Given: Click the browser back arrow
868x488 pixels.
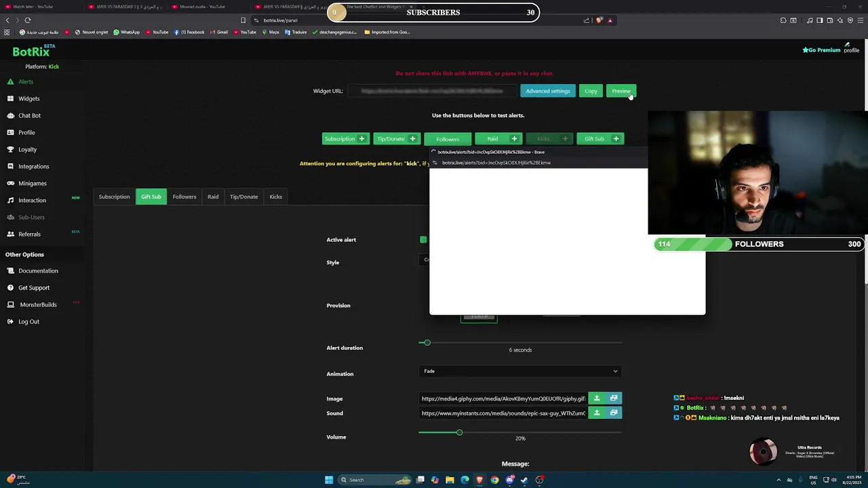Looking at the screenshot, I should tap(7, 20).
